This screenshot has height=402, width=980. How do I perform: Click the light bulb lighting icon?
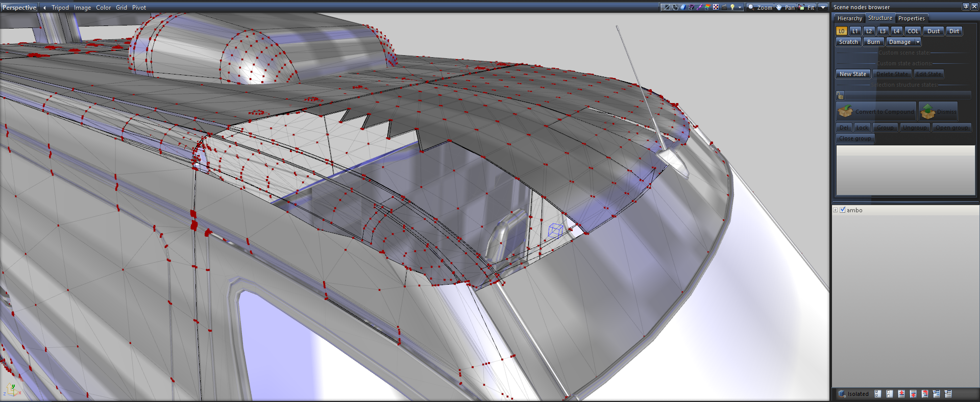[x=732, y=7]
